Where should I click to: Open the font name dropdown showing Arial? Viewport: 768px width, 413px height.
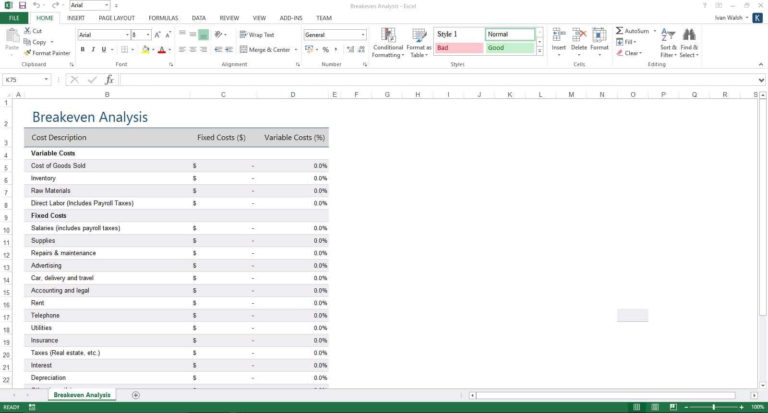(x=128, y=35)
